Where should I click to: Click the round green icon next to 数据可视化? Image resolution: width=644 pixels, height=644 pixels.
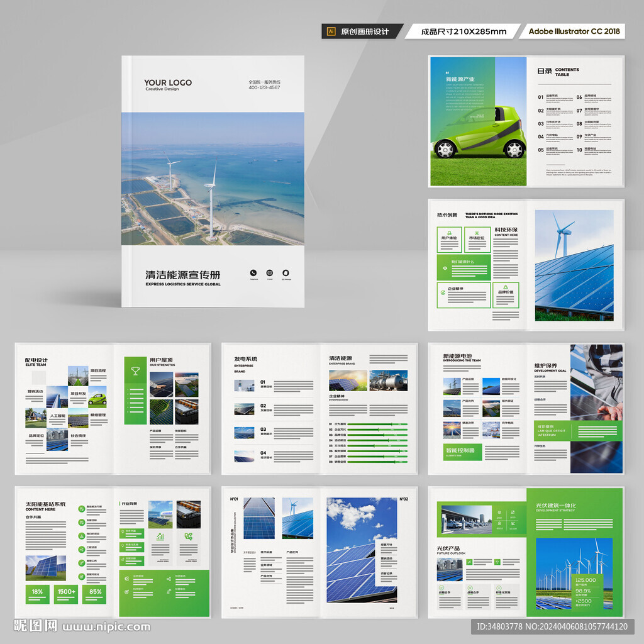click(x=82, y=576)
